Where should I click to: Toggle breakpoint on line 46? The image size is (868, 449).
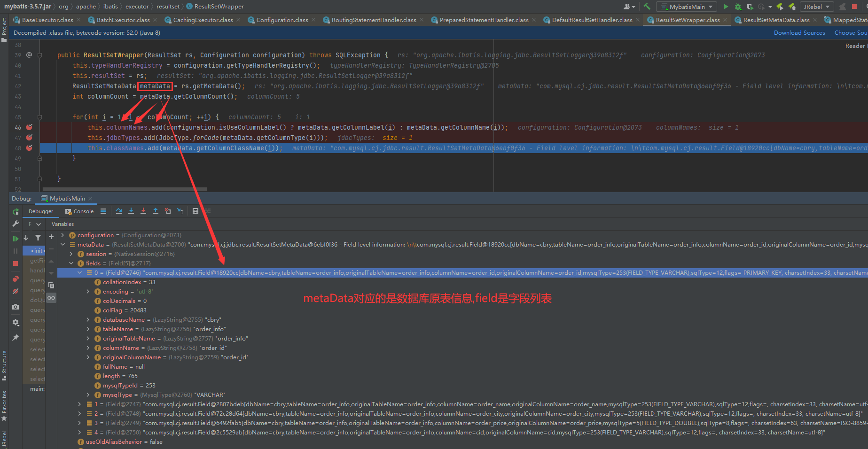coord(29,127)
